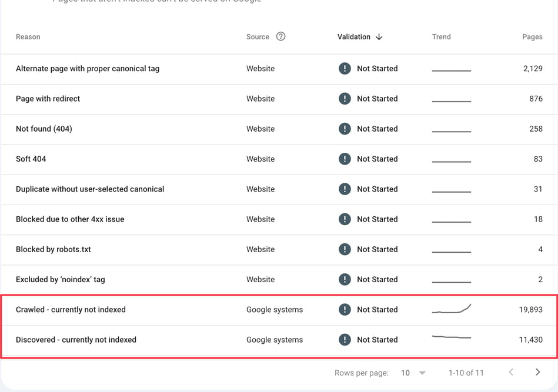Open Blocked due to other 4xx issue

(x=70, y=219)
